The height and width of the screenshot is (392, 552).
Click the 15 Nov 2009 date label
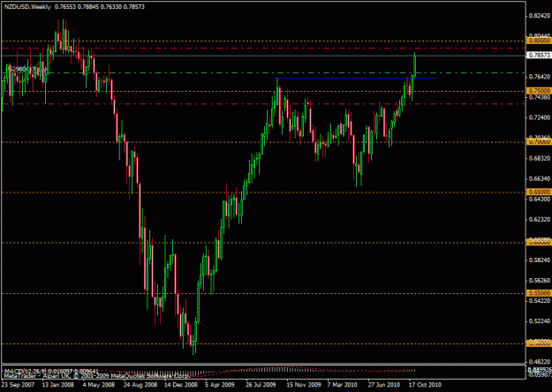[303, 385]
